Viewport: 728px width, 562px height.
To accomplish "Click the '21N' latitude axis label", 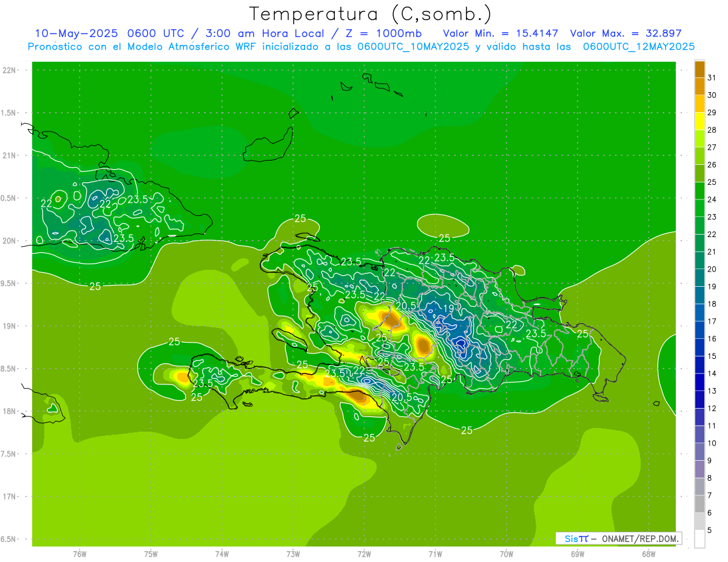I will (x=10, y=156).
